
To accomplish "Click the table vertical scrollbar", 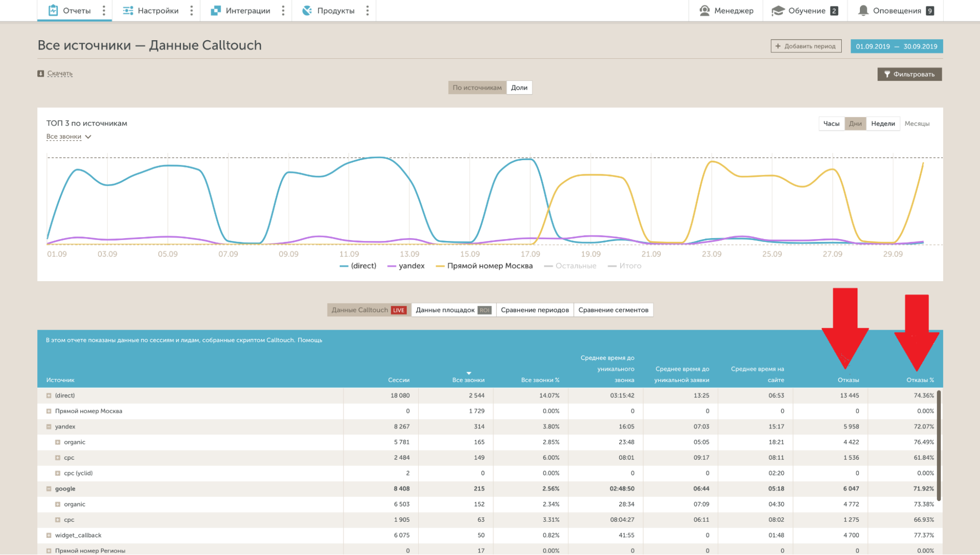I will click(939, 445).
